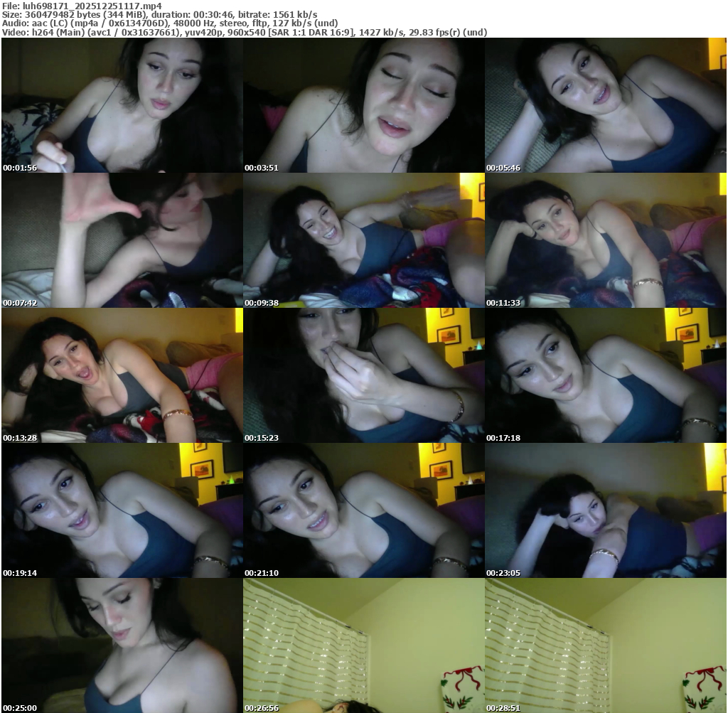Click the thumbnail timestamped 00:01:56
Screen dimensions: 728x713
point(122,105)
